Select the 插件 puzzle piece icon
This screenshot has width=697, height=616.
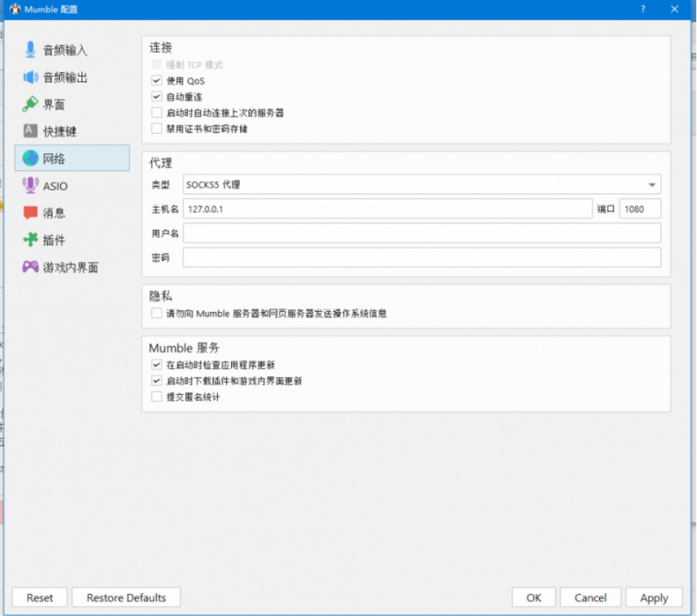tap(30, 240)
